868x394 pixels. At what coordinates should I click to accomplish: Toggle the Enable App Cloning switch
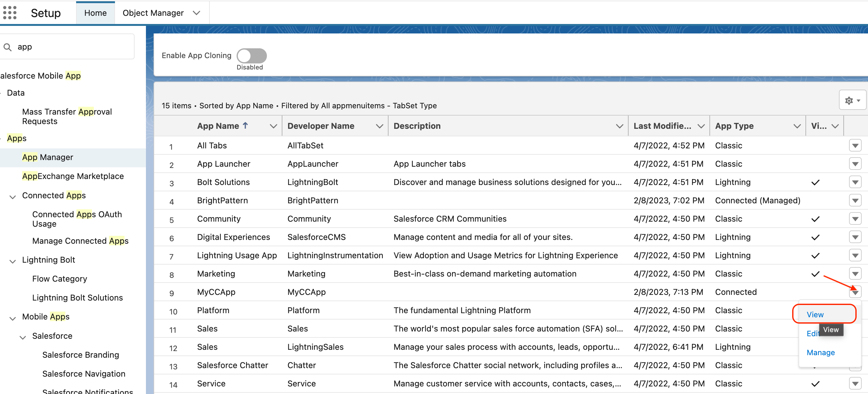[x=251, y=56]
